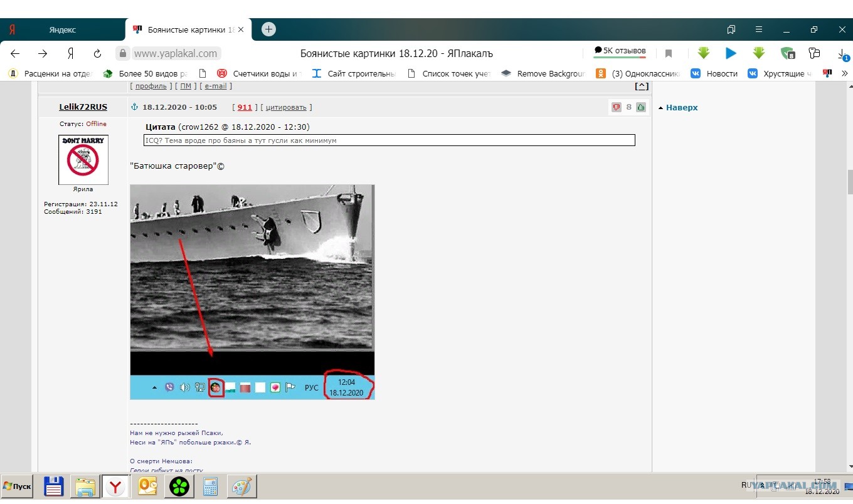Image resolution: width=853 pixels, height=504 pixels.
Task: Jump to top via the [^] link
Action: (x=642, y=86)
